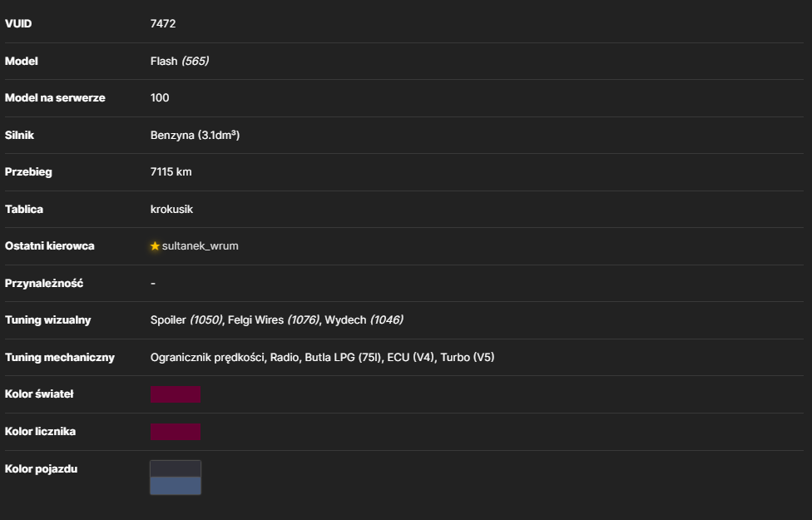Screen dimensions: 812x520
Task: Click the gold star beside sultanek_wrum
Action: click(x=155, y=246)
